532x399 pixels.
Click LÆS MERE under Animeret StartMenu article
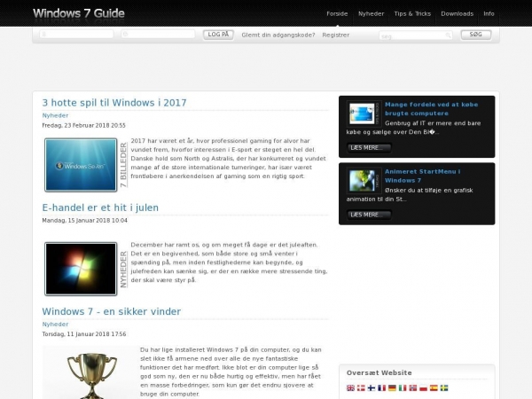click(369, 215)
